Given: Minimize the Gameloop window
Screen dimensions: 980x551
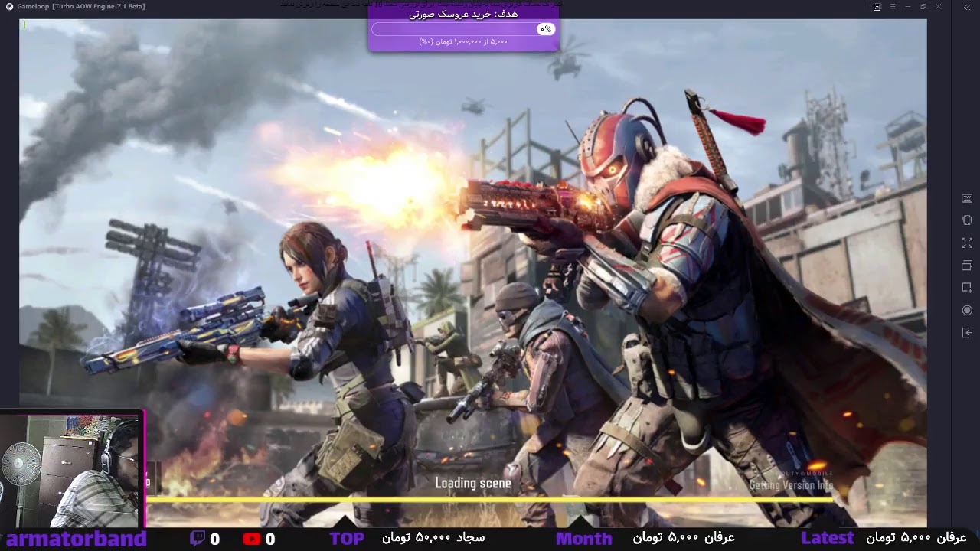Looking at the screenshot, I should click(x=907, y=7).
